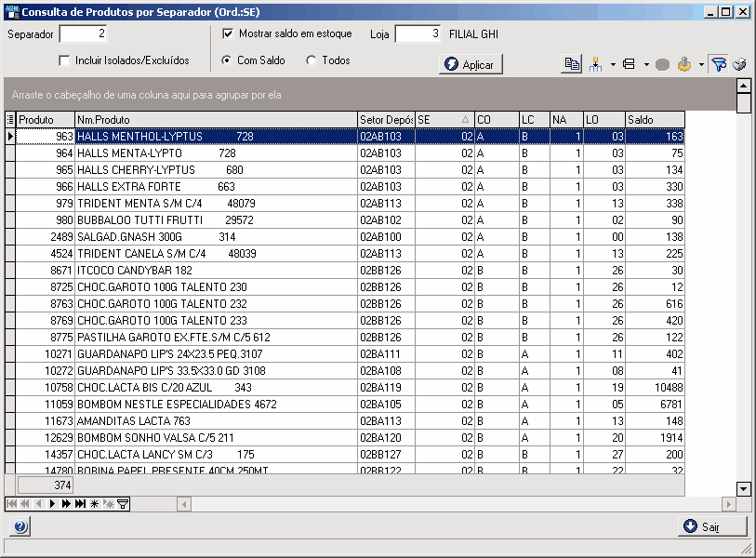The width and height of the screenshot is (756, 558).
Task: Click the stacked rows layout icon
Action: (x=629, y=64)
